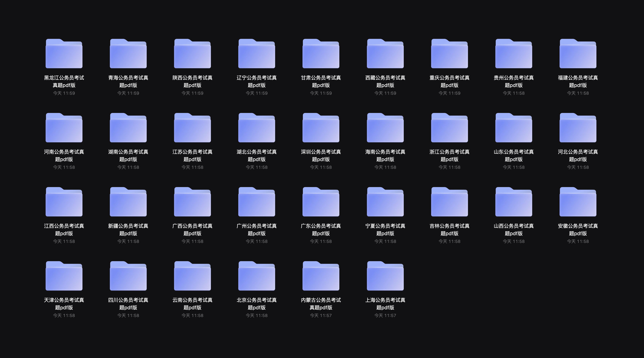Image resolution: width=644 pixels, height=358 pixels.
Task: Open the 内蒙古公务员考试真题pdf版 folder icon
Action: [321, 276]
